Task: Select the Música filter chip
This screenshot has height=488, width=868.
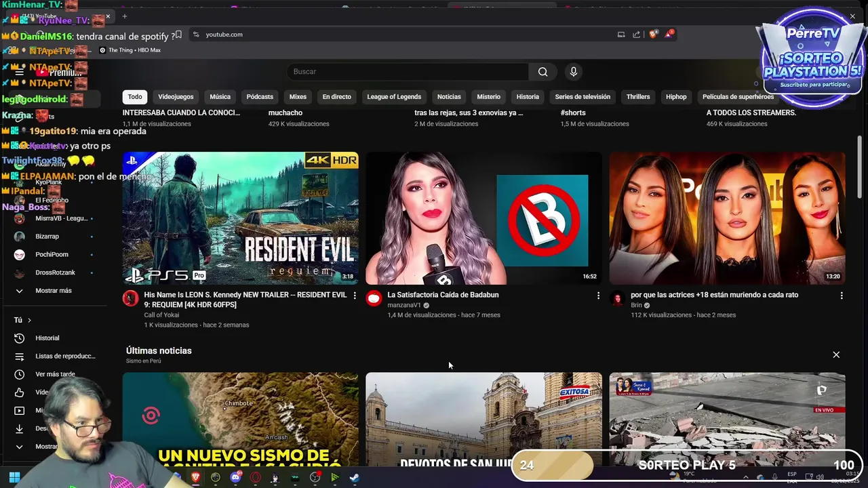Action: (220, 97)
